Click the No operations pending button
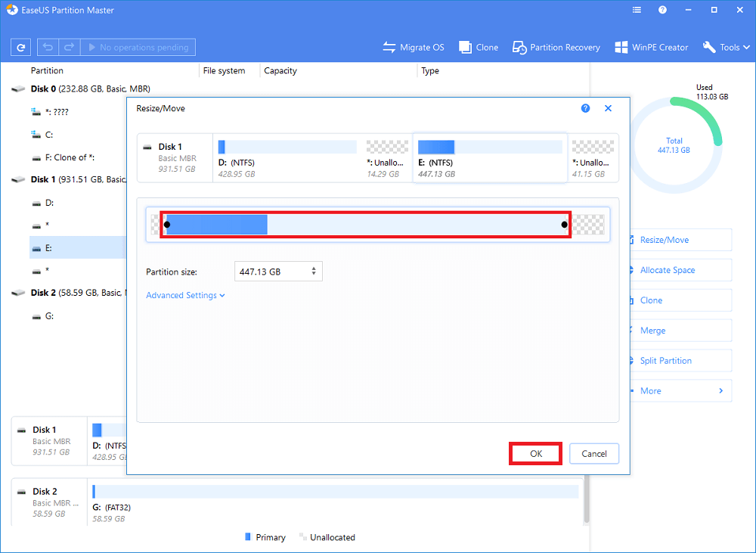This screenshot has height=553, width=756. [138, 48]
